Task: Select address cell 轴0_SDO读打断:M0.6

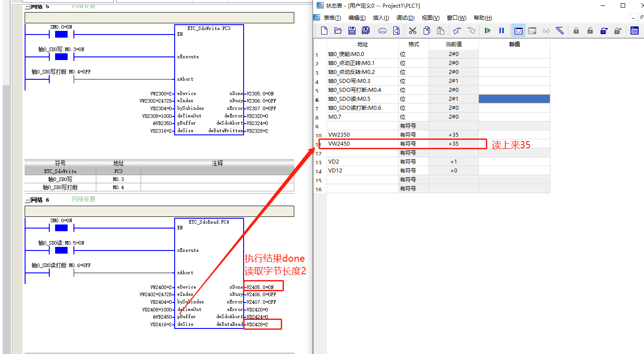Action: pos(362,108)
